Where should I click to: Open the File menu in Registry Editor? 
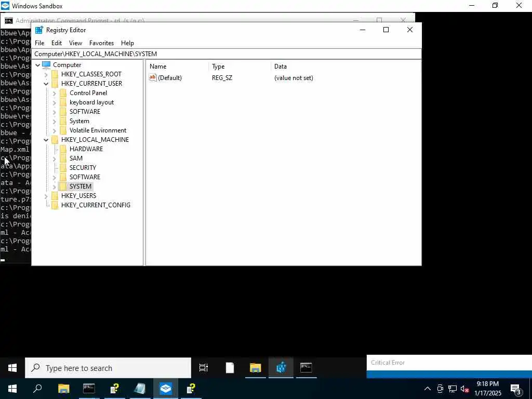pyautogui.click(x=39, y=43)
